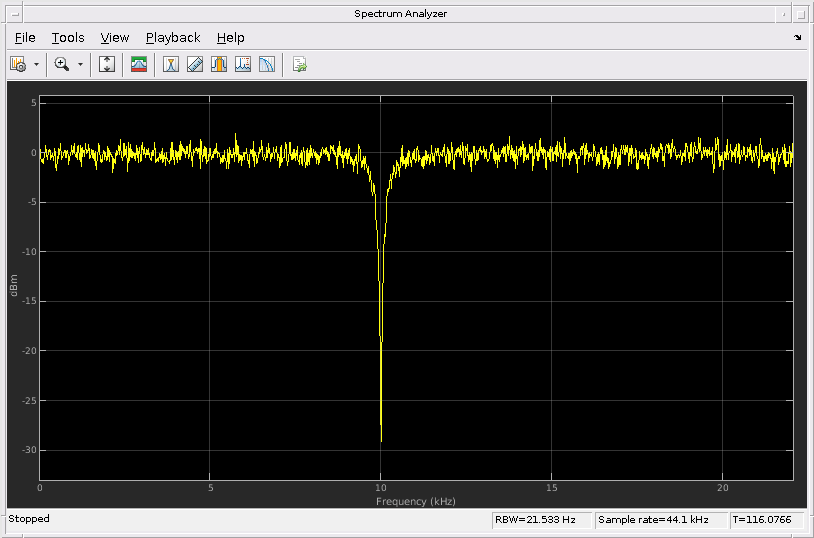Open CCDF Measurements icon

click(266, 64)
